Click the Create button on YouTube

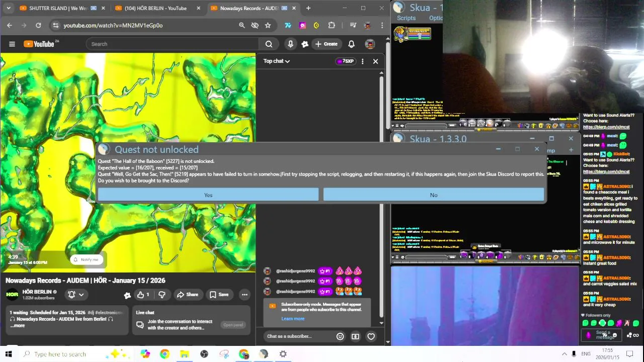326,44
